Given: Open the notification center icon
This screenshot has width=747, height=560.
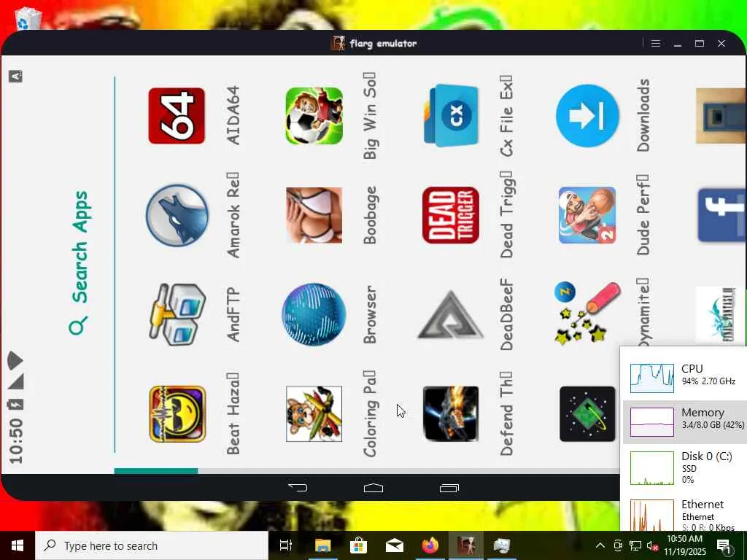Looking at the screenshot, I should (x=725, y=545).
